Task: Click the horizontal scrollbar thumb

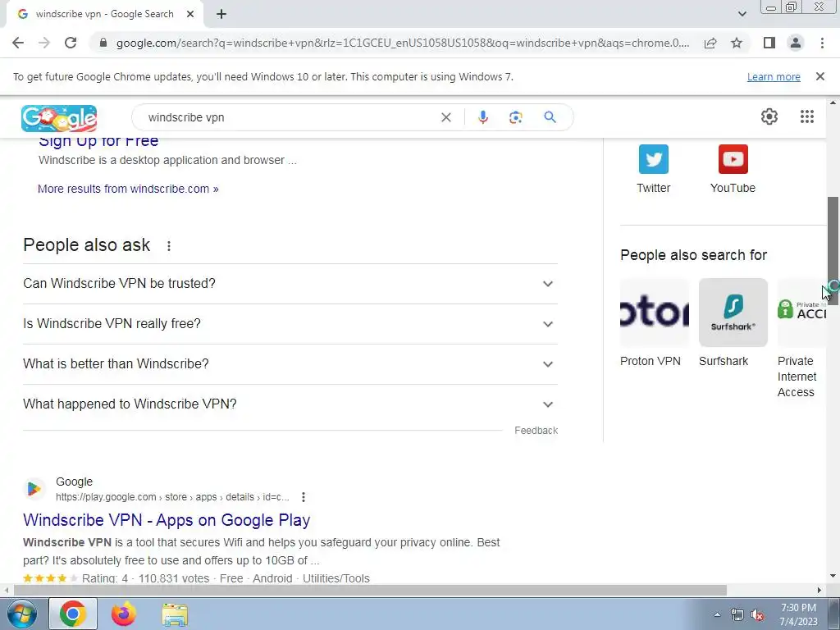Action: 370,591
